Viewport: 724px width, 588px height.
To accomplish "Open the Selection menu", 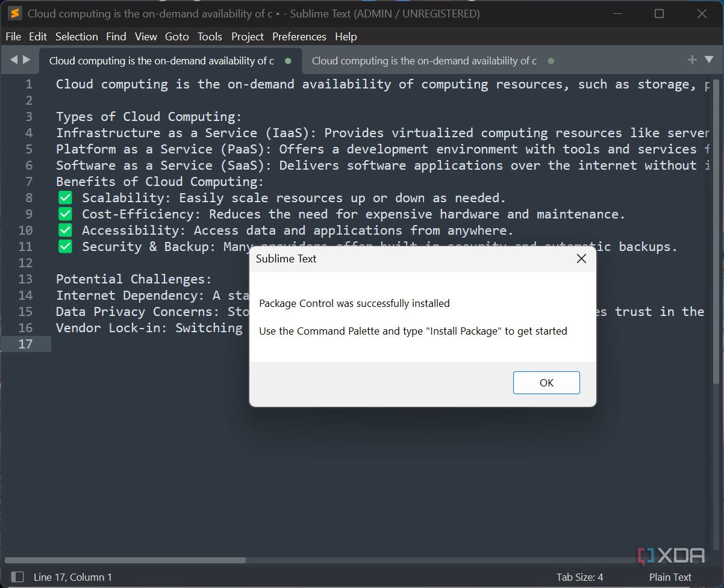I will click(76, 37).
